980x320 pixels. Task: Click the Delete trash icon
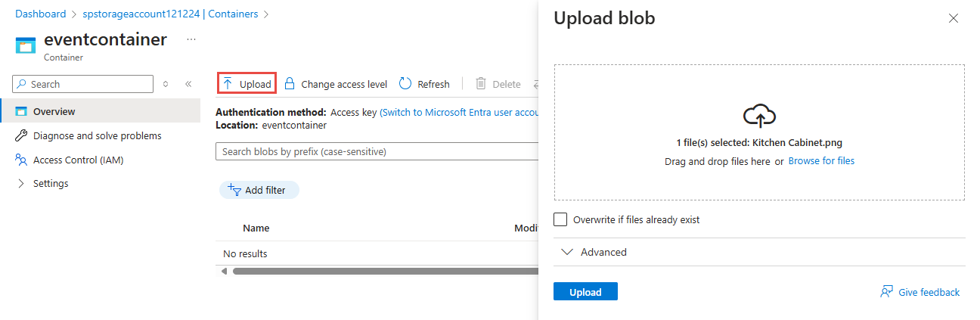tap(481, 84)
